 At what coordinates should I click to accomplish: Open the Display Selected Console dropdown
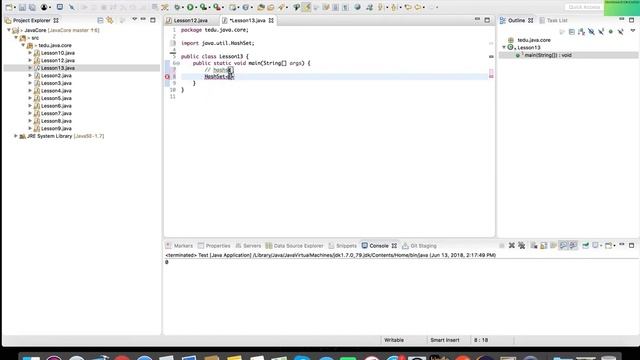click(601, 246)
